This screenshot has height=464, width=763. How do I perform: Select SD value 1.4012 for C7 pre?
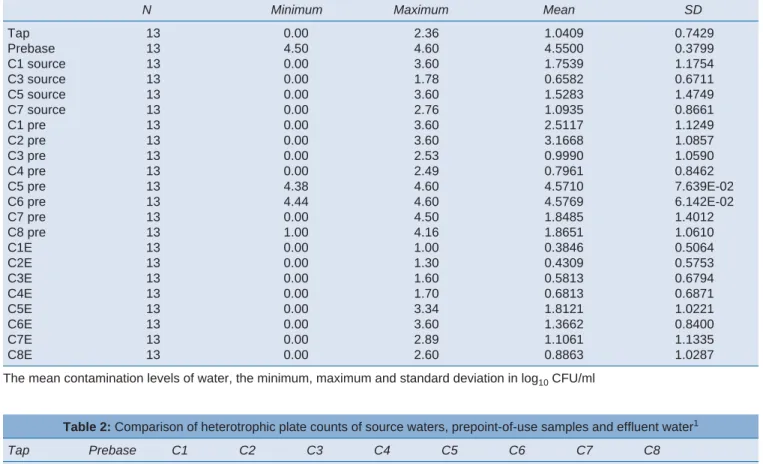coord(694,217)
